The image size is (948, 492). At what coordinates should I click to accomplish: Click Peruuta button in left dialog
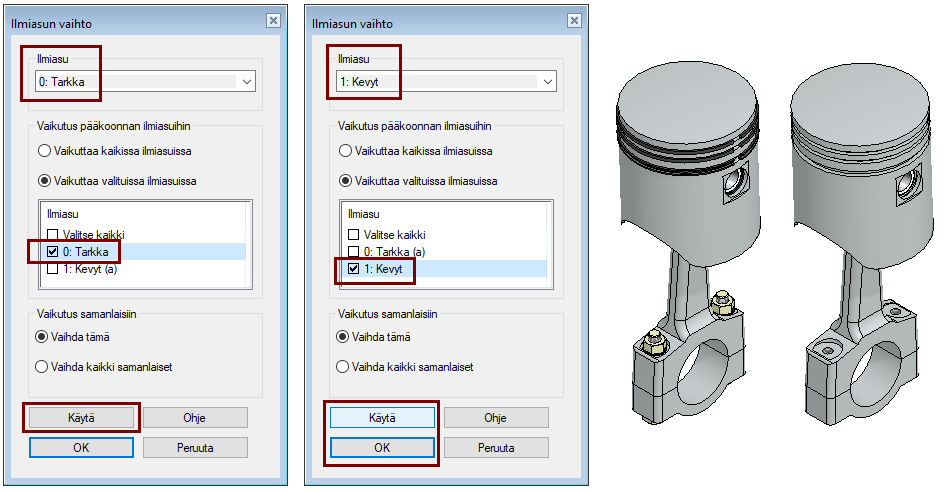click(195, 448)
